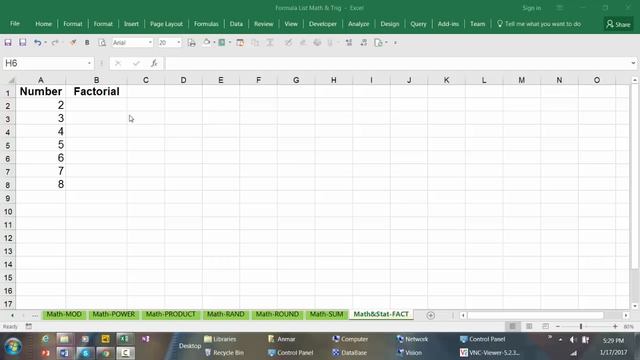640x360 pixels.
Task: Select the Math&Stat-FACT sheet tab
Action: pos(381,314)
